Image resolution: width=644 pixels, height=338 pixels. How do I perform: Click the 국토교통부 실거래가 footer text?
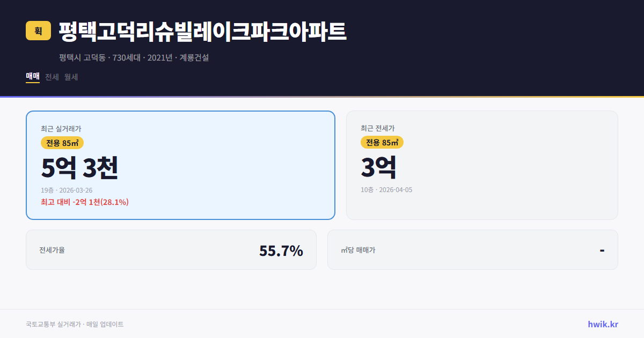pos(74,324)
